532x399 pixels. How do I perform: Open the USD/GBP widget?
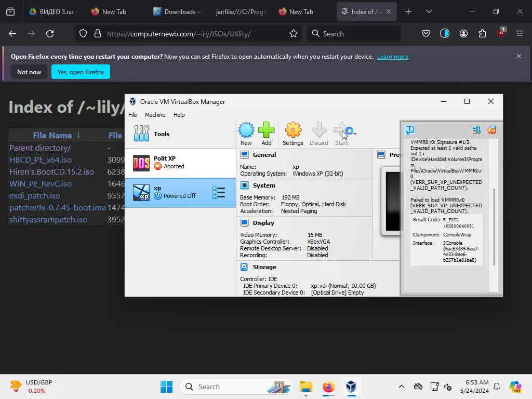[31, 387]
